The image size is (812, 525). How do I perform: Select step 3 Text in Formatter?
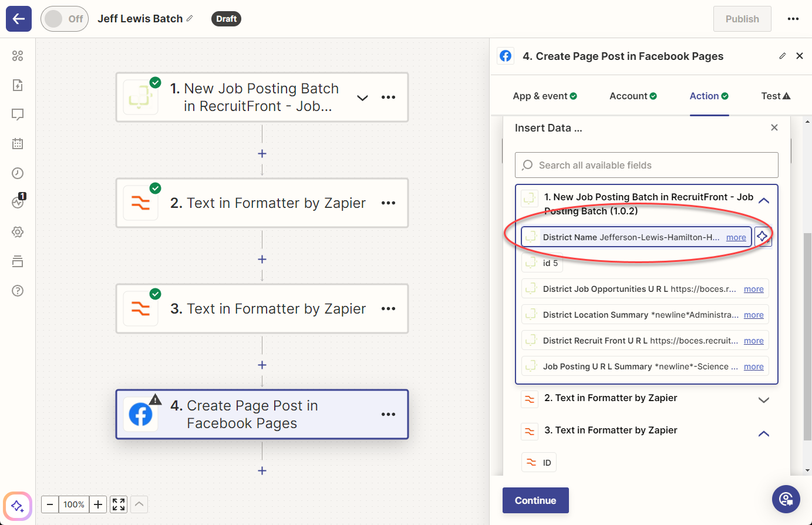click(262, 309)
